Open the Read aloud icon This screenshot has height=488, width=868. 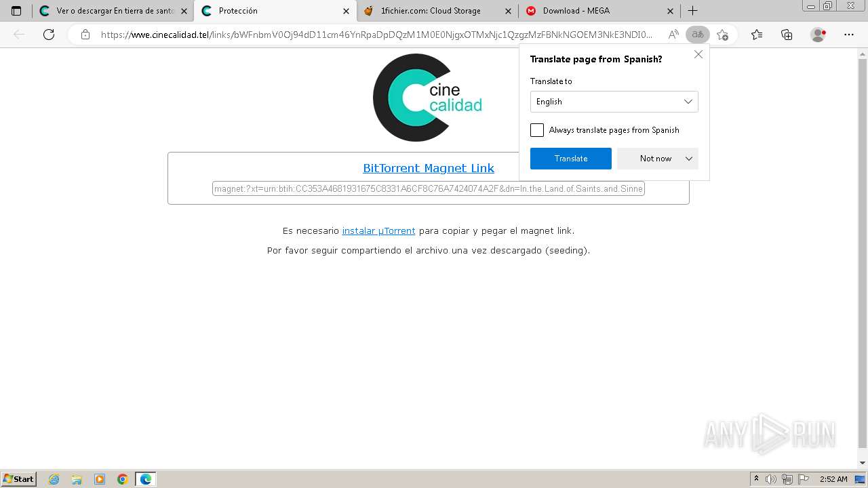[x=673, y=35]
